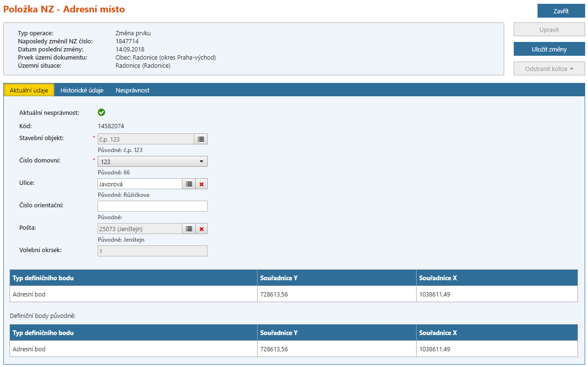Click into the Ulice text field
Viewport: 588px width, 367px height.
(x=140, y=184)
